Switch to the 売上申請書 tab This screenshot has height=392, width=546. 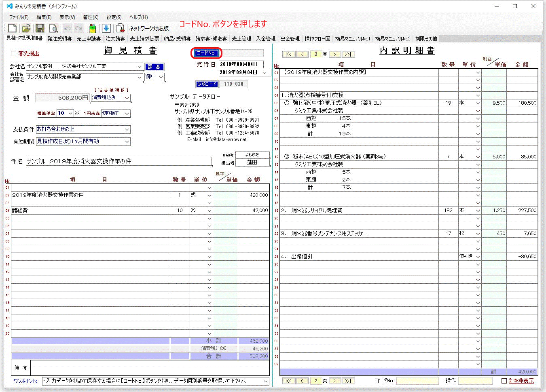[x=89, y=39]
